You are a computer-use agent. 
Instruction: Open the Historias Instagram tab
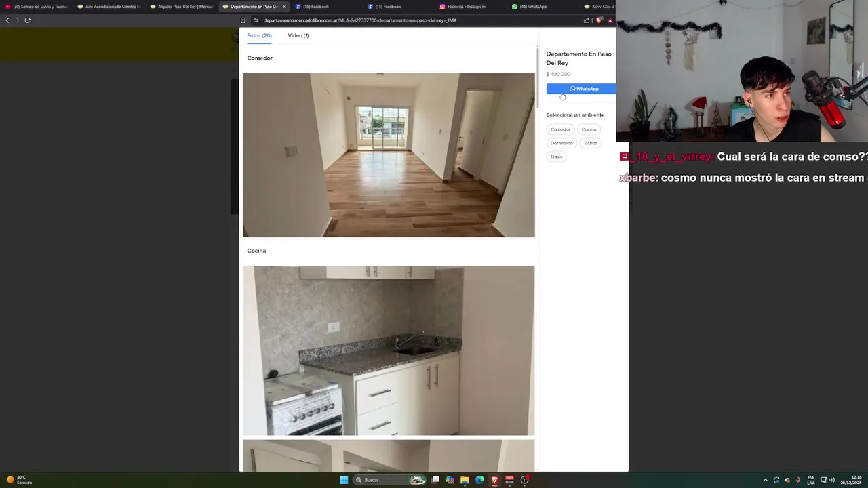coord(471,7)
